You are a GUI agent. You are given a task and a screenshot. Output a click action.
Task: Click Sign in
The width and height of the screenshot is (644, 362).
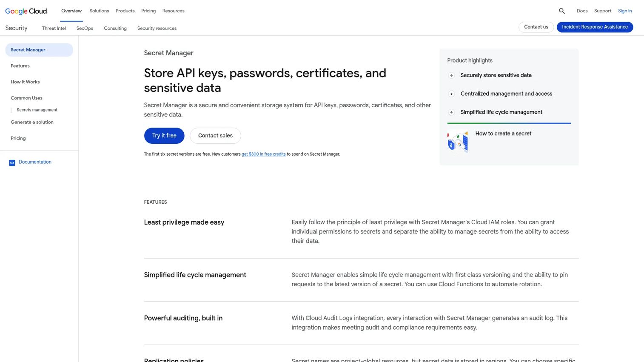click(625, 11)
